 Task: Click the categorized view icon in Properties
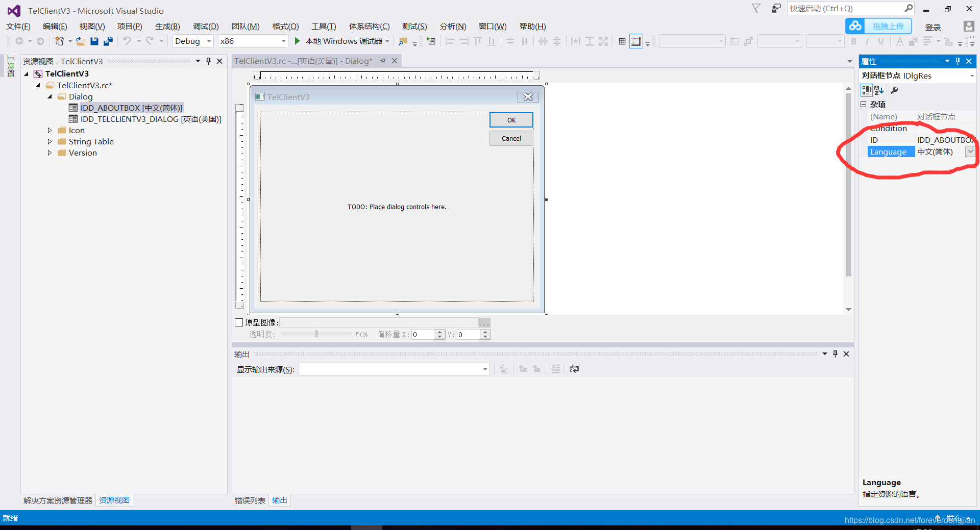[867, 90]
